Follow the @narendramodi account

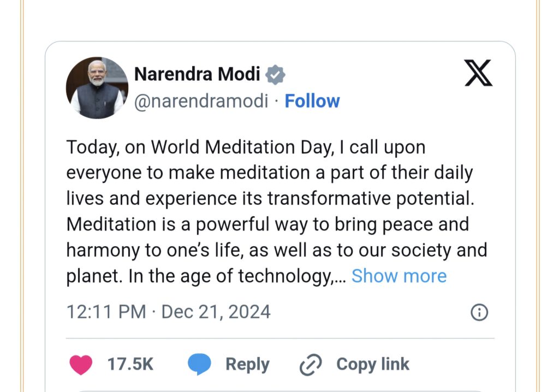312,101
